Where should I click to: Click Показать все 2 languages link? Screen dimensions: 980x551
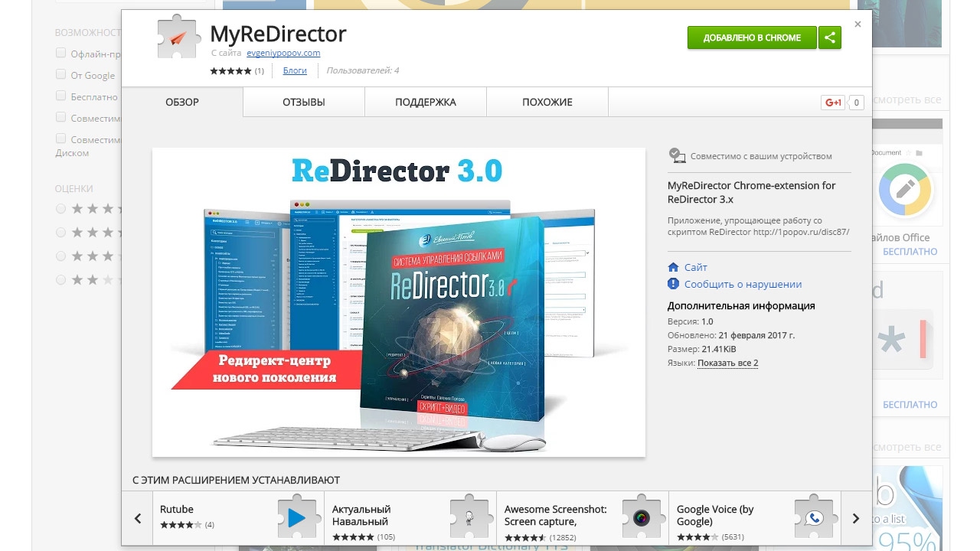click(728, 363)
